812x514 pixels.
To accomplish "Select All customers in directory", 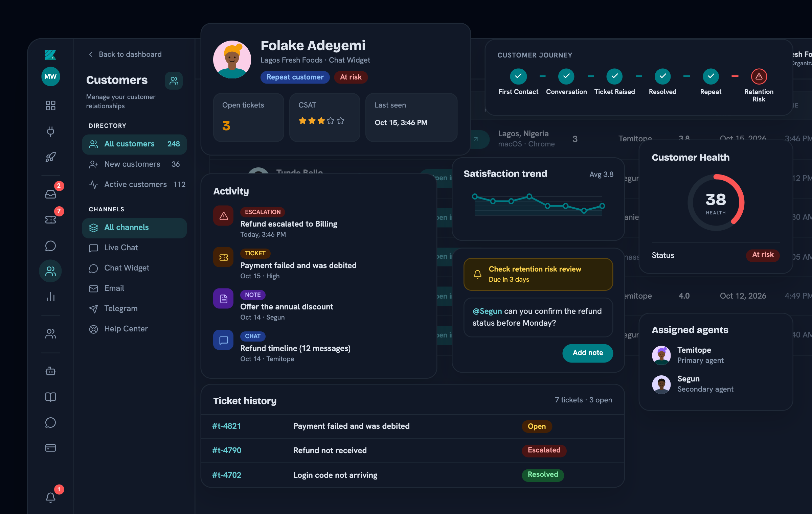I will point(134,144).
